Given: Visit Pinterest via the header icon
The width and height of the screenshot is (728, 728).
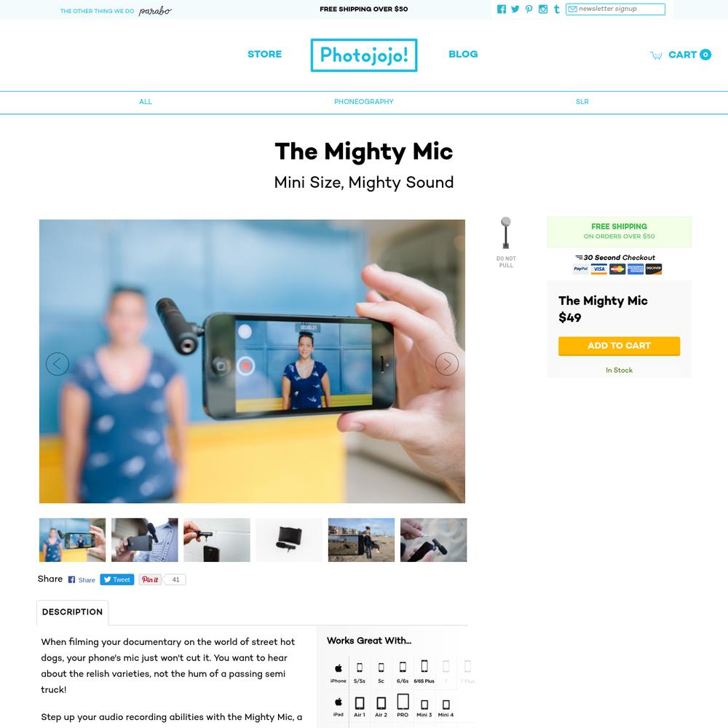Looking at the screenshot, I should (x=529, y=9).
